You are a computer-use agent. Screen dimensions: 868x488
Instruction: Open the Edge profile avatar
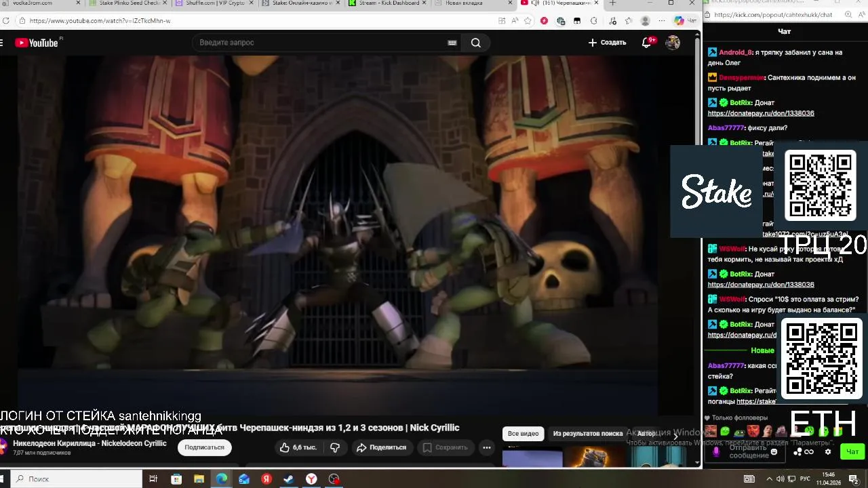coord(646,21)
